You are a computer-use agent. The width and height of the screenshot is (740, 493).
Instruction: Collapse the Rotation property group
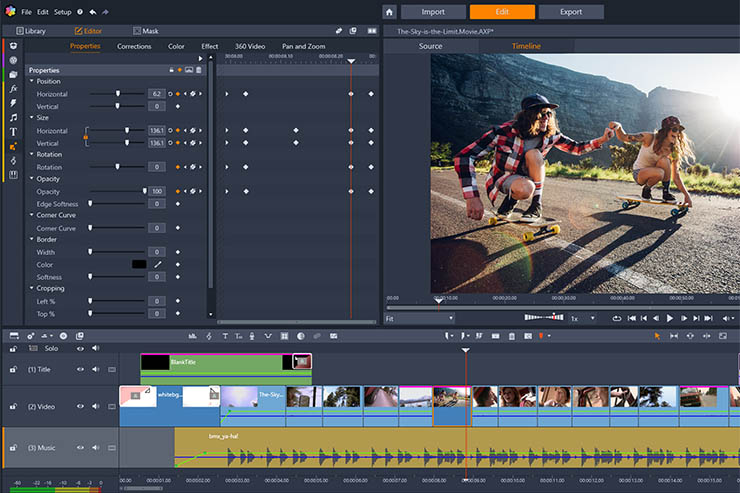tap(32, 154)
